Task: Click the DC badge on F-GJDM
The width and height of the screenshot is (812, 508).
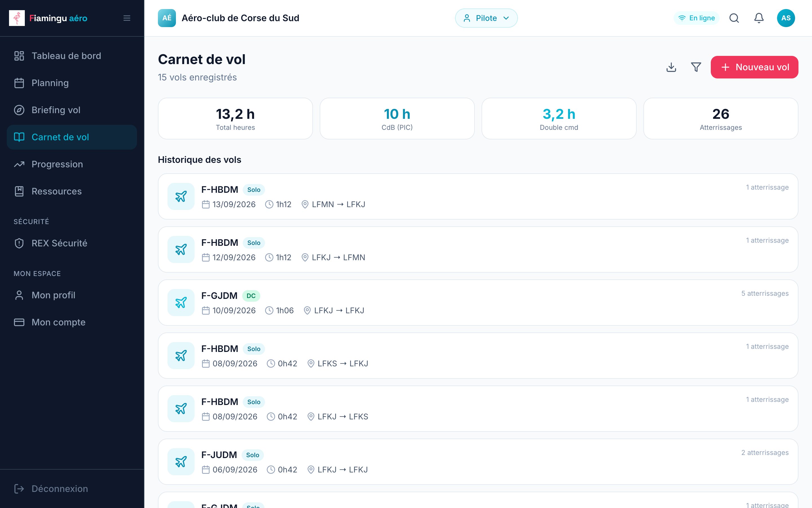Action: tap(251, 296)
